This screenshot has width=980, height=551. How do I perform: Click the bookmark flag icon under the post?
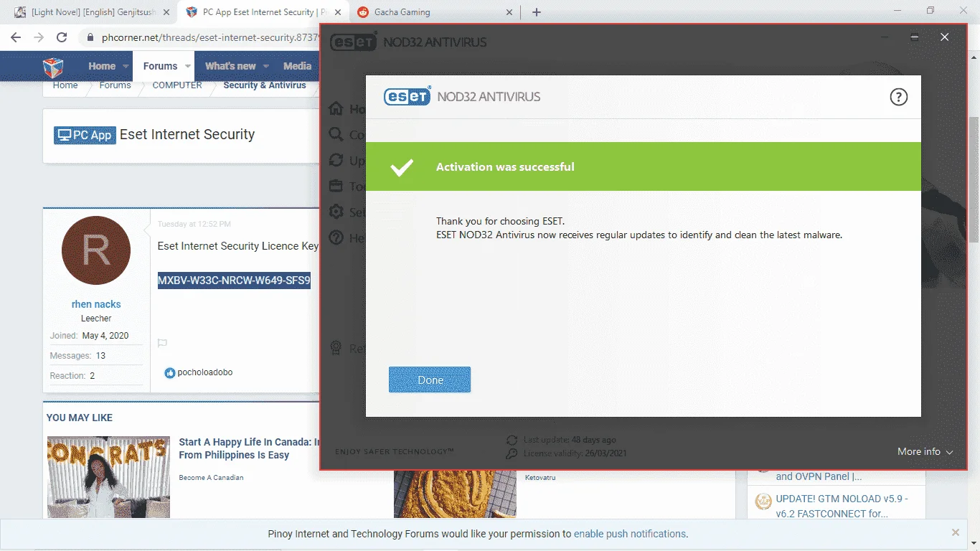click(162, 344)
